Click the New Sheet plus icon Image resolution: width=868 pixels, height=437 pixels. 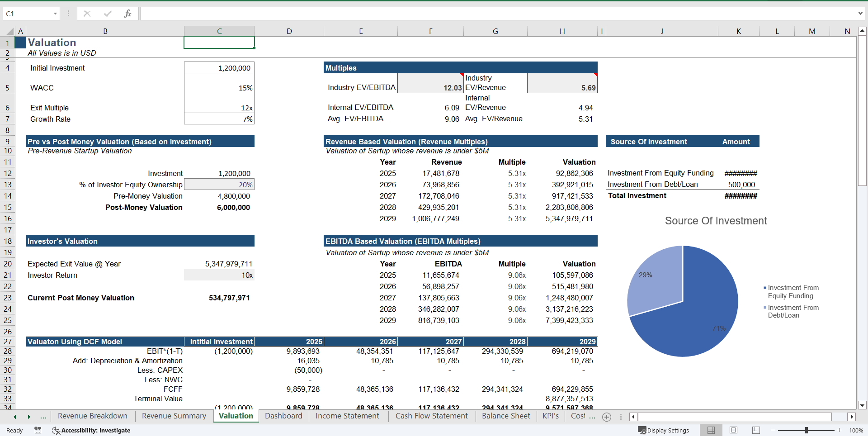click(607, 417)
